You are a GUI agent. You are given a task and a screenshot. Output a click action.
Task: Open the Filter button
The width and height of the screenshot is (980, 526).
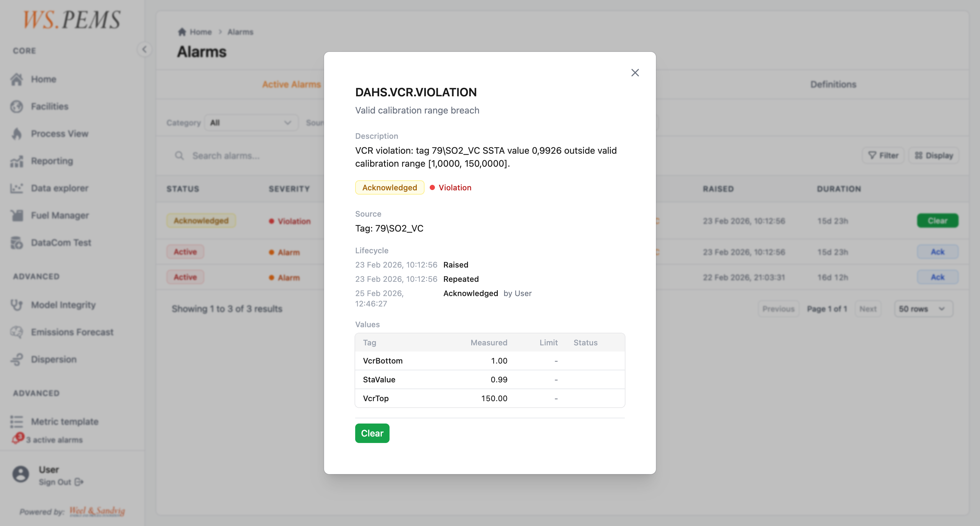883,156
